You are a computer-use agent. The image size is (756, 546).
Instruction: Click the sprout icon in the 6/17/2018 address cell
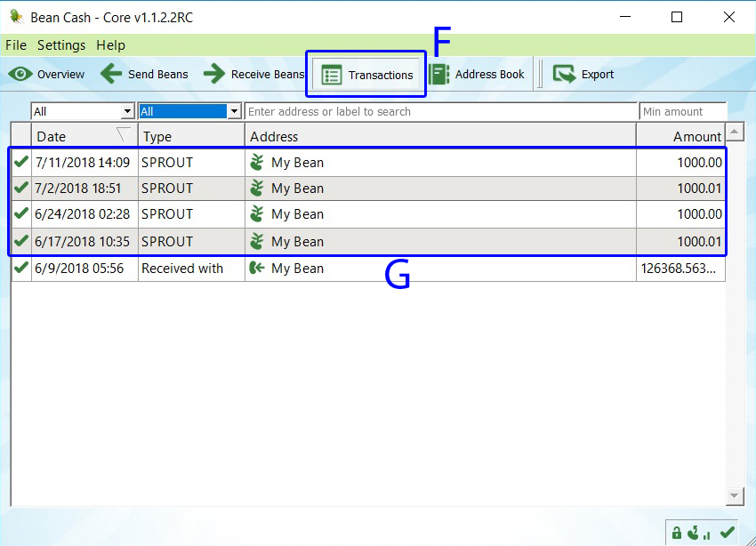257,241
